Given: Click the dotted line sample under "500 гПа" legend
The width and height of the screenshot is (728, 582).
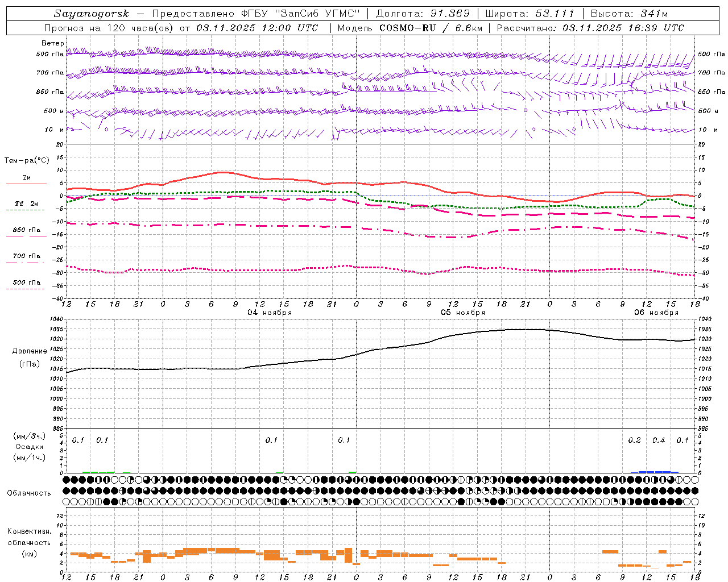Looking at the screenshot, I should (25, 289).
